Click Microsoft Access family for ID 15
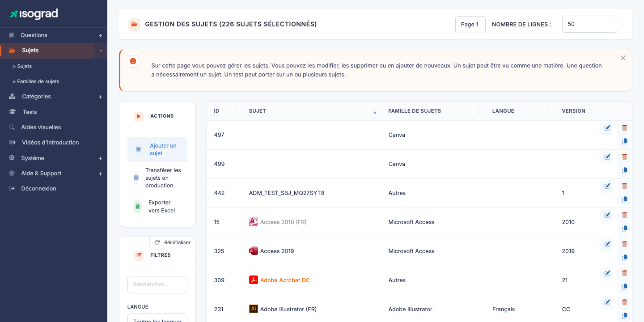Viewport: 644px width, 322px height. (411, 222)
